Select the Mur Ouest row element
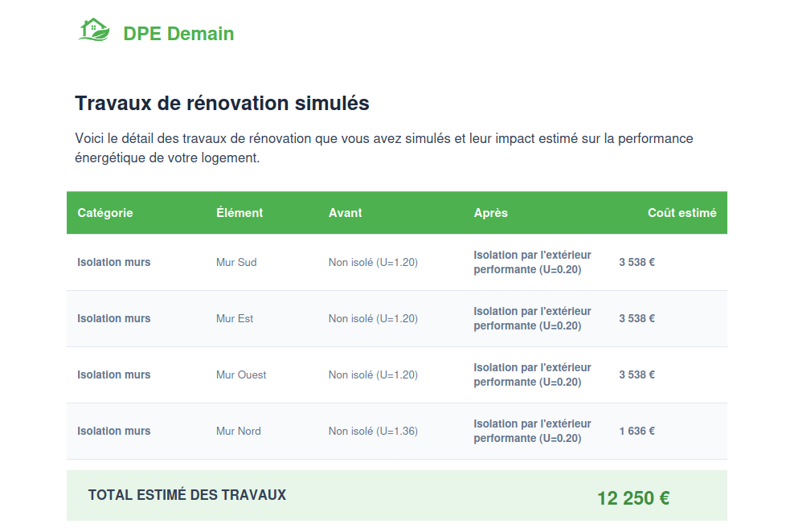Image resolution: width=794 pixels, height=532 pixels. [x=241, y=374]
